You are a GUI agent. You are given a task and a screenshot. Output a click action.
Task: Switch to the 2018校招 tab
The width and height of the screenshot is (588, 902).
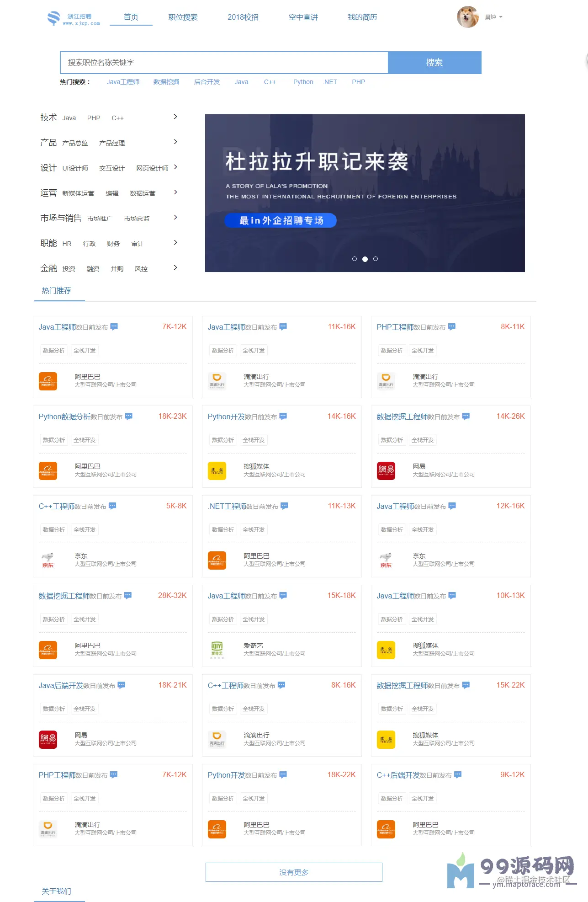(243, 17)
